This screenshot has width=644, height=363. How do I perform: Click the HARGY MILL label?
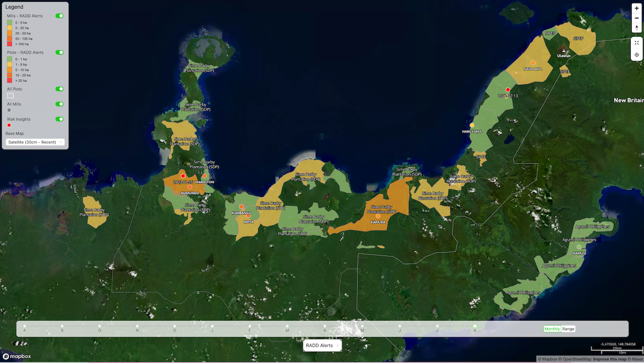click(472, 131)
